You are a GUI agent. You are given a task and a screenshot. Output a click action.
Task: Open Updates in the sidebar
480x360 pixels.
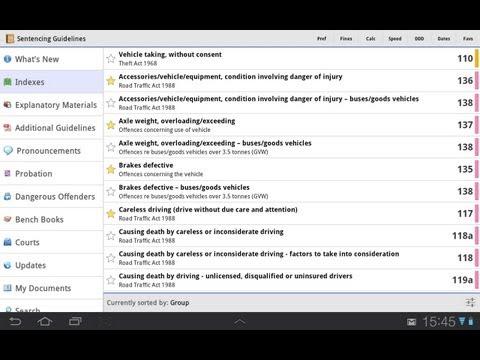pos(51,265)
